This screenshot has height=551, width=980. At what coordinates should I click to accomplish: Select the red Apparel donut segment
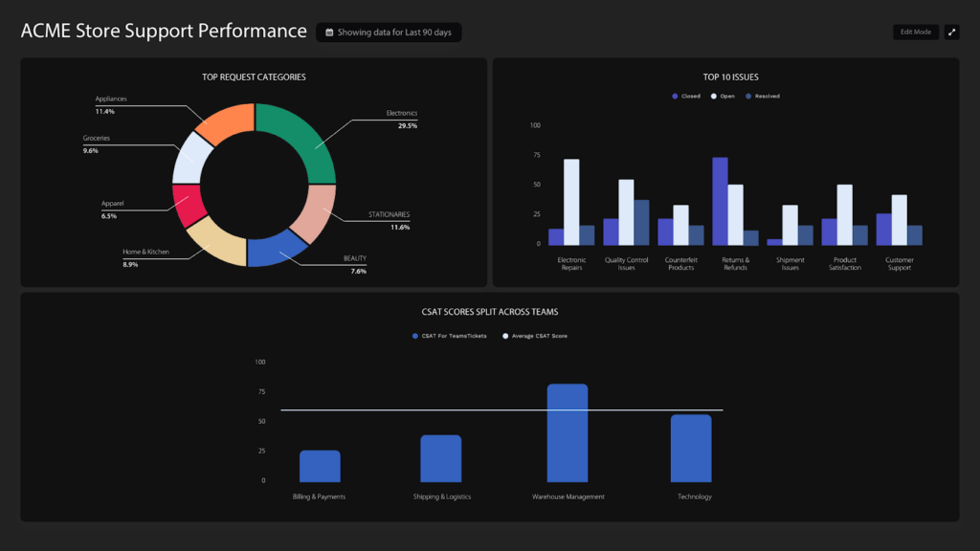coord(185,204)
